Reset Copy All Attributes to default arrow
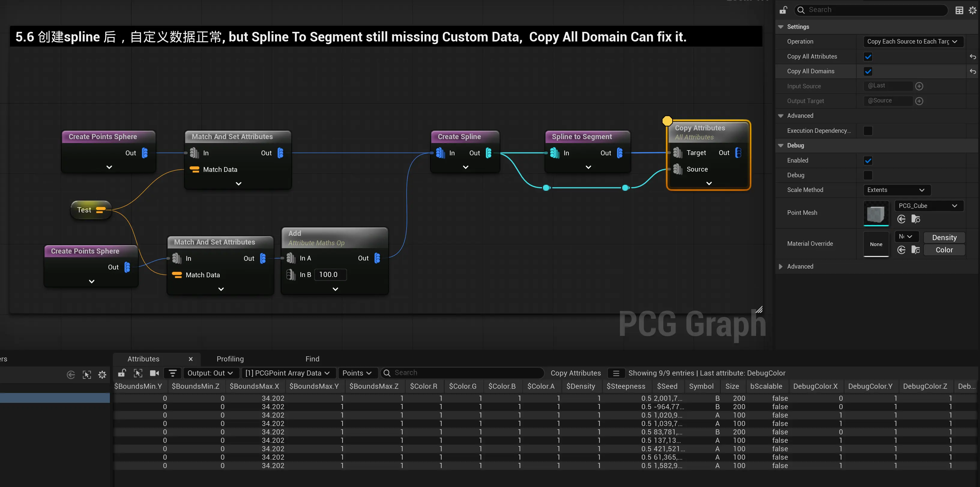 pos(972,57)
